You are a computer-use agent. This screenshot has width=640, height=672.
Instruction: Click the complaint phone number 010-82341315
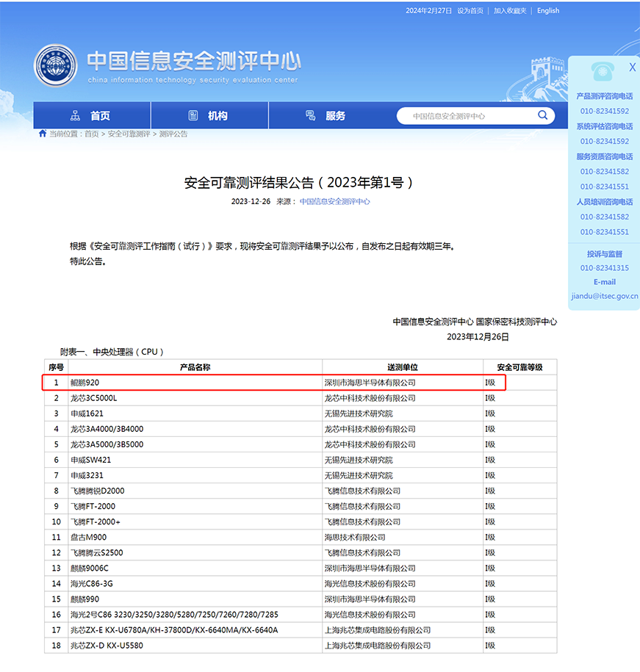605,268
